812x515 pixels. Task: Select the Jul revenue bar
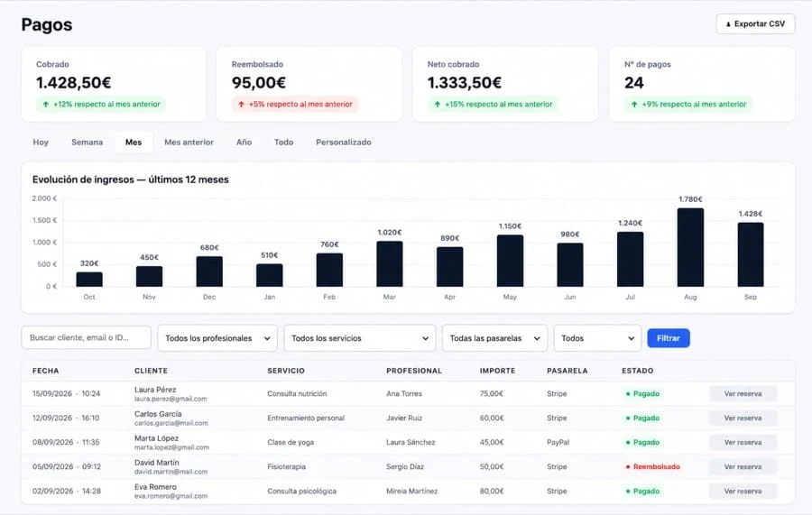[x=631, y=260]
